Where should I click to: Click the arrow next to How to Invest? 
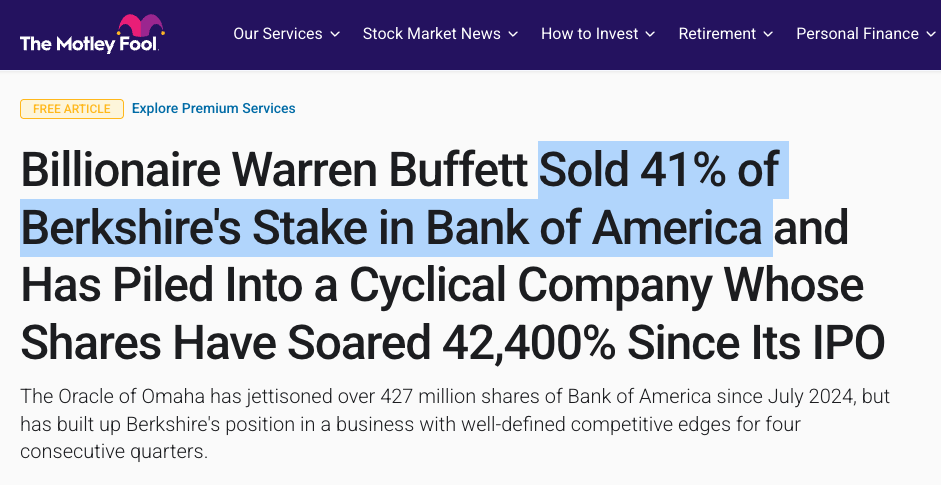click(x=650, y=34)
